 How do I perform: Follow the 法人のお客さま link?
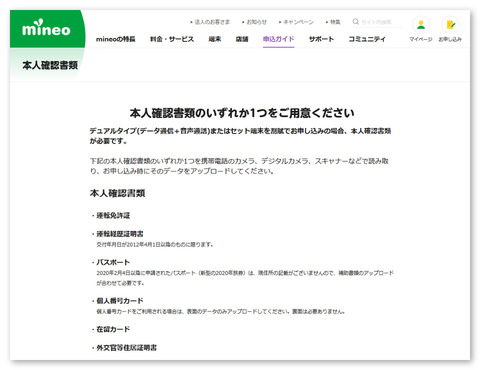212,22
